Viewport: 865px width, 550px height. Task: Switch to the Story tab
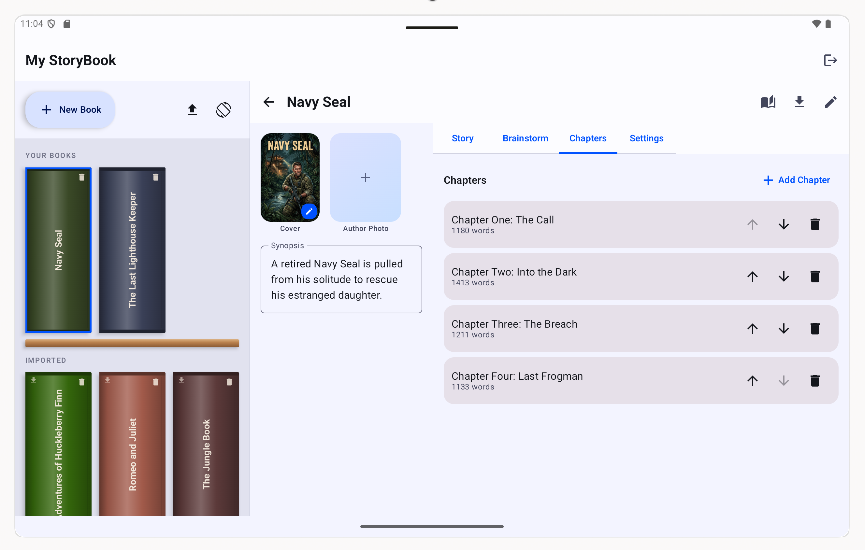[462, 138]
